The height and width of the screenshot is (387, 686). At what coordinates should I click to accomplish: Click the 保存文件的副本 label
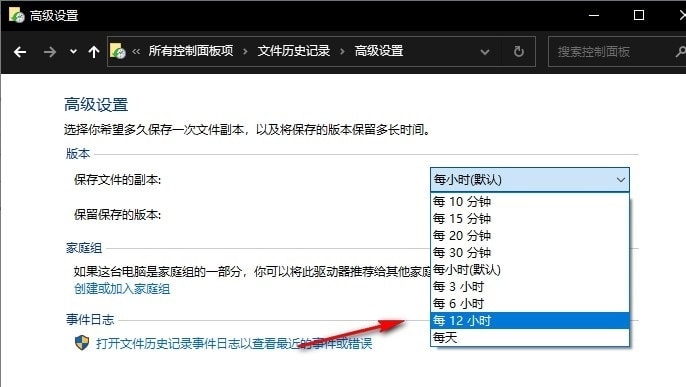coord(117,180)
